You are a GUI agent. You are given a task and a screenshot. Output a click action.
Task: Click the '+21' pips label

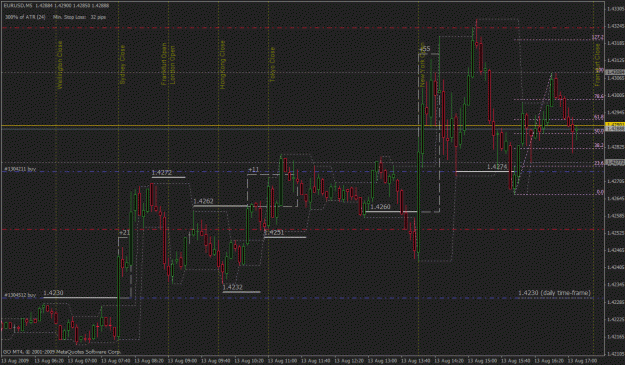tap(124, 232)
